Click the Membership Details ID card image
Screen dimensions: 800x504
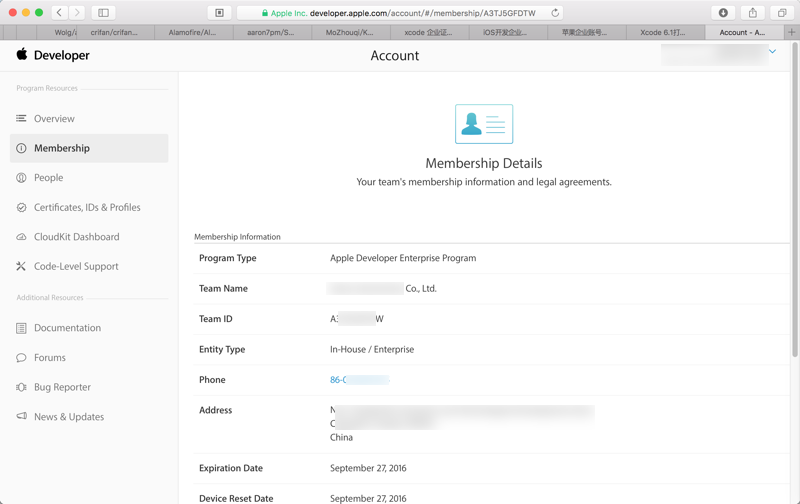pos(484,124)
